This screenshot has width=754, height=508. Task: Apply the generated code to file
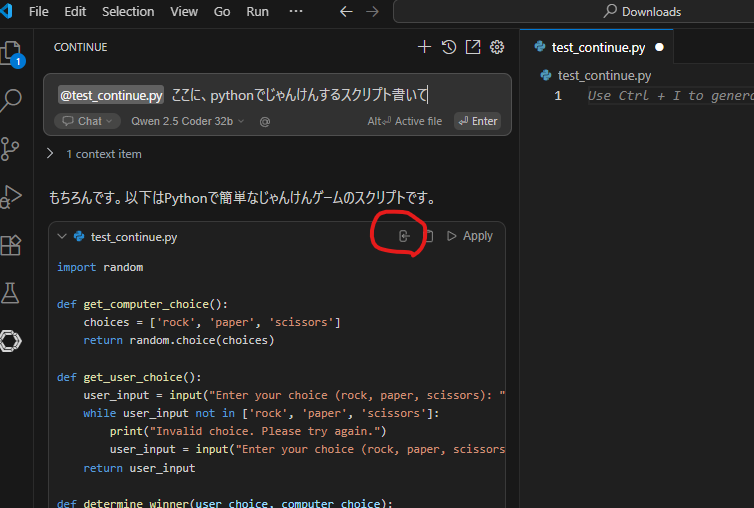(x=470, y=236)
